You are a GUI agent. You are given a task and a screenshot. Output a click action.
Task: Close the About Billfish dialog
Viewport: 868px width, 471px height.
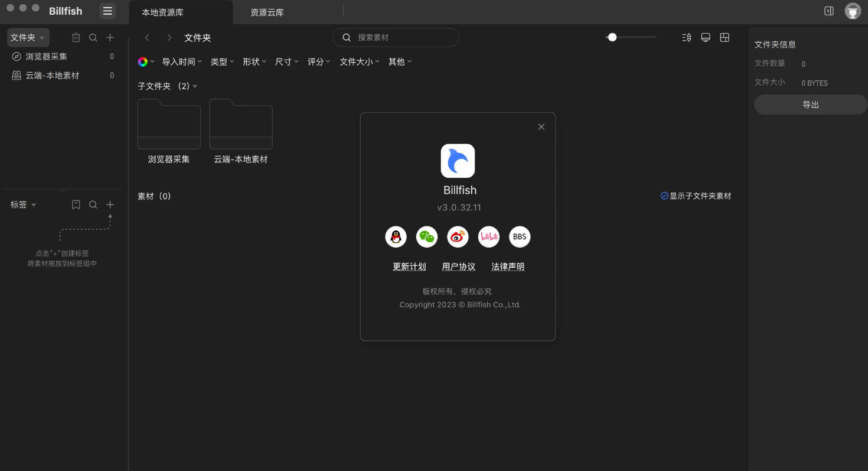[541, 127]
